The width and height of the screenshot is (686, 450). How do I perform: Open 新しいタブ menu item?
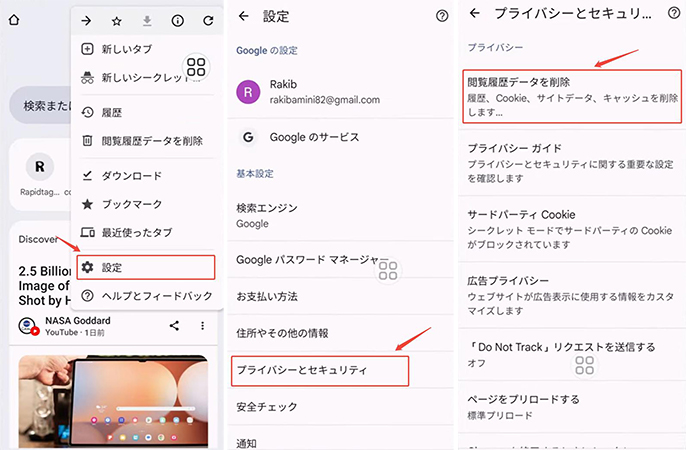[147, 49]
